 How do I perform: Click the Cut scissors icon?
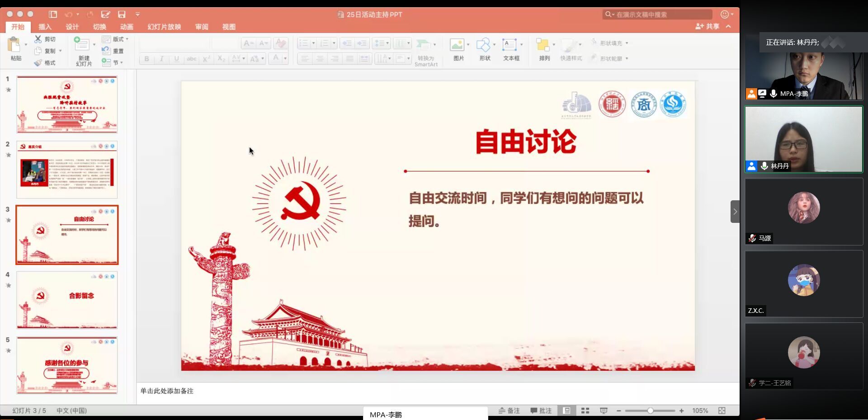[x=38, y=39]
